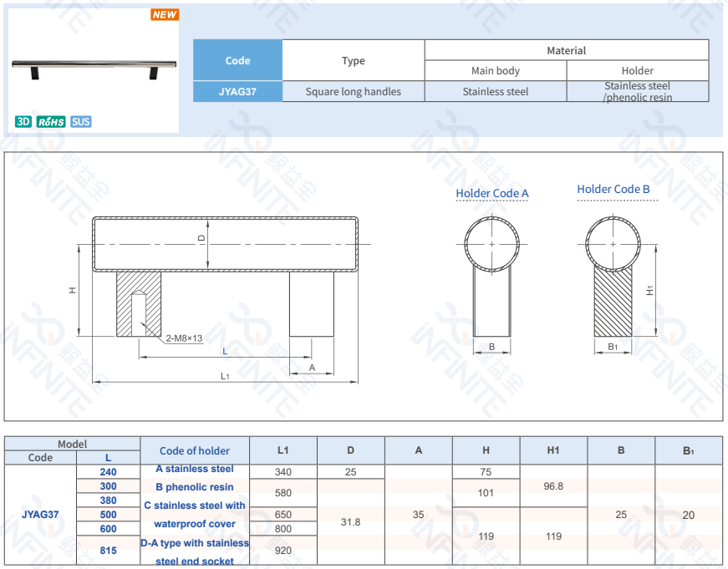Screen dimensions: 728x569
Task: Click the Square long handles type cell
Action: pyautogui.click(x=353, y=92)
